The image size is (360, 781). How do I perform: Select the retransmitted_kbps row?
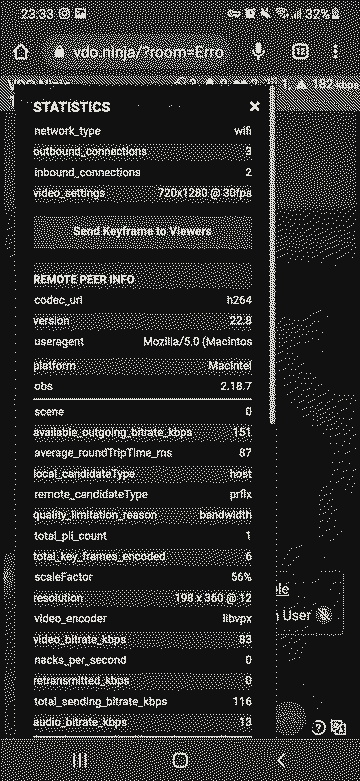click(x=142, y=680)
